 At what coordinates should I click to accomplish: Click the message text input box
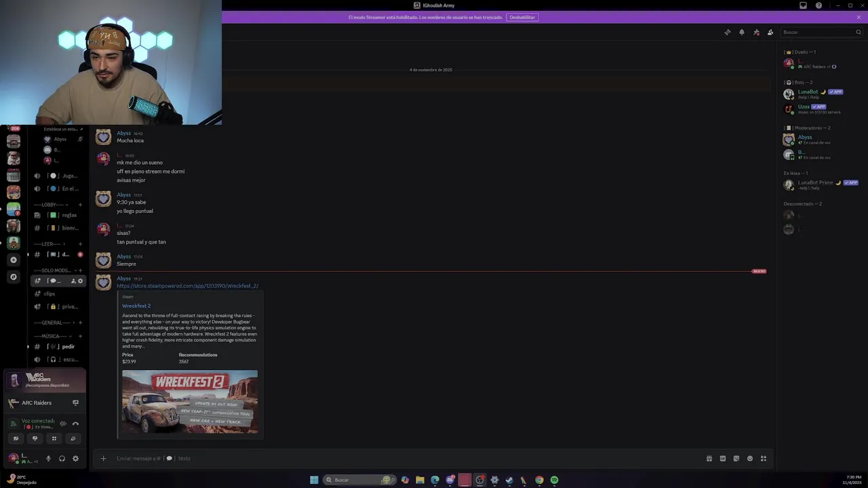pos(407,458)
